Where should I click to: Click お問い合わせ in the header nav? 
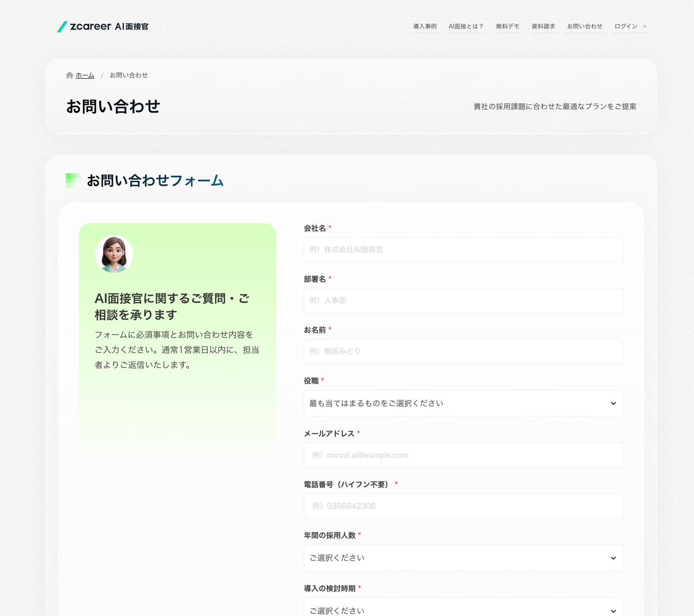point(584,27)
